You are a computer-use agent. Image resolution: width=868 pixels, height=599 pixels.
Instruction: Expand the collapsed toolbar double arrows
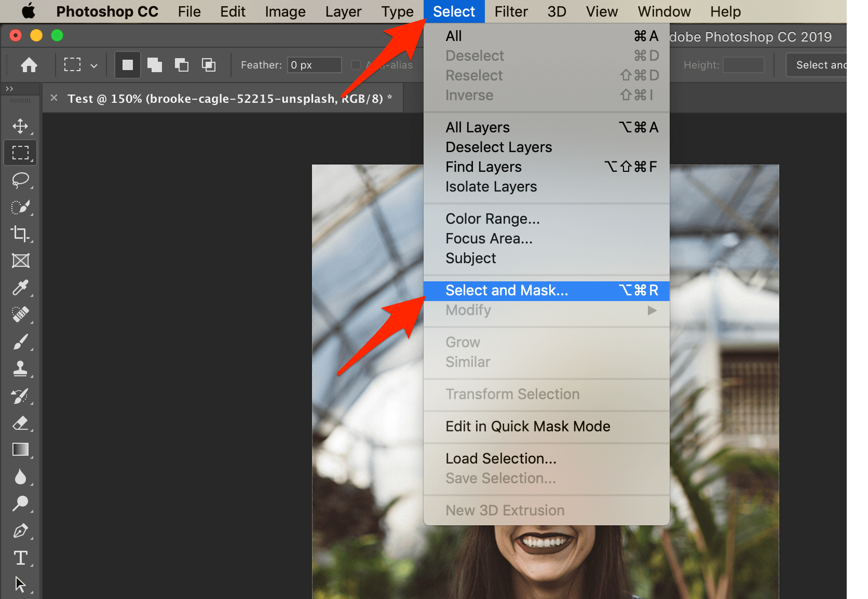coord(9,89)
